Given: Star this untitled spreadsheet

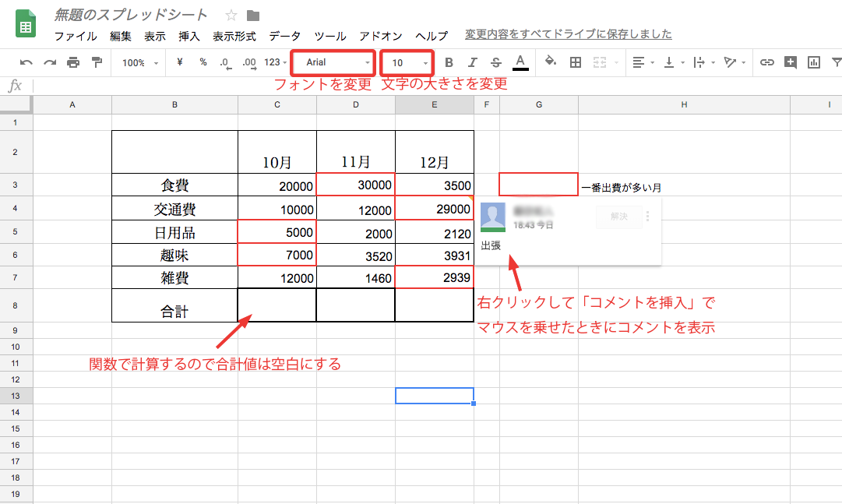Looking at the screenshot, I should [231, 16].
